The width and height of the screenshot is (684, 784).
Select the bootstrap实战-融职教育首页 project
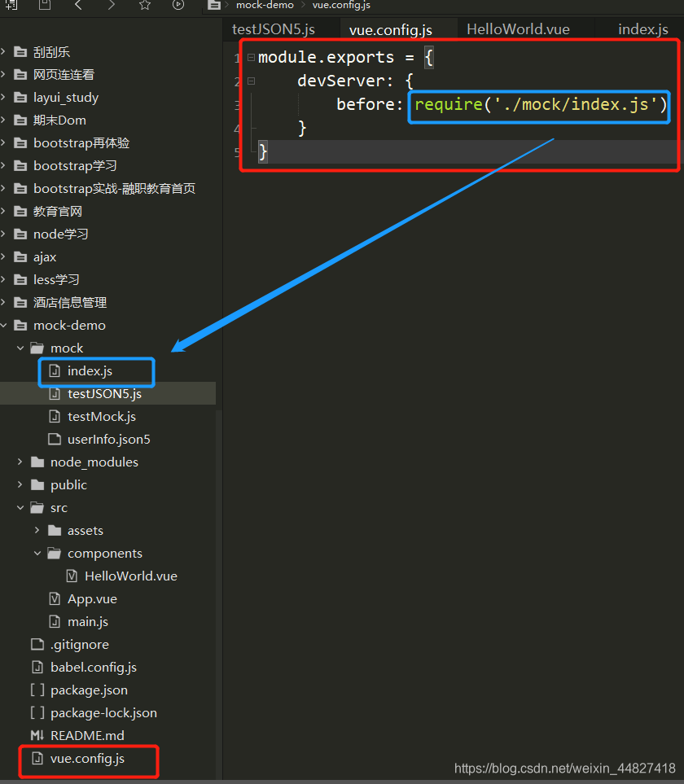click(x=114, y=189)
